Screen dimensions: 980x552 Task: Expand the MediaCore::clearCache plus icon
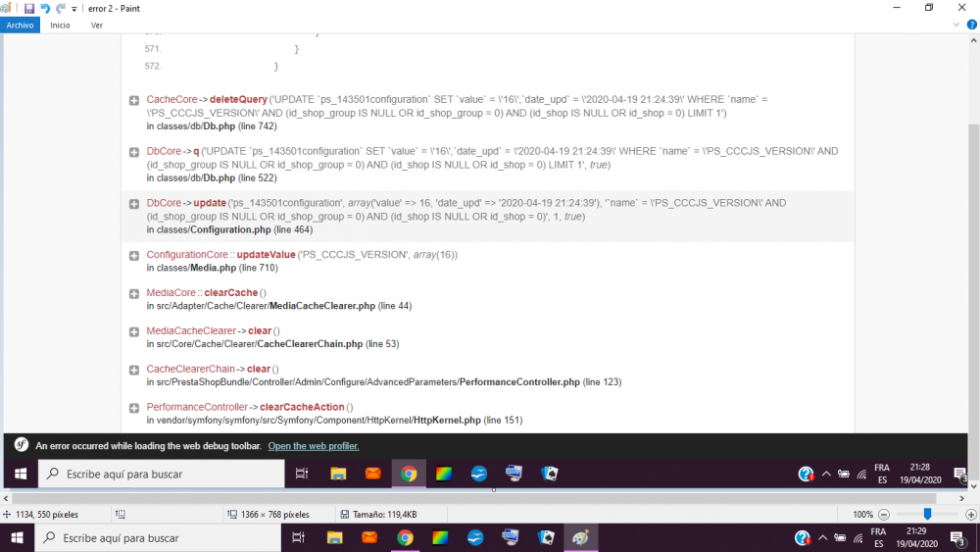[133, 294]
